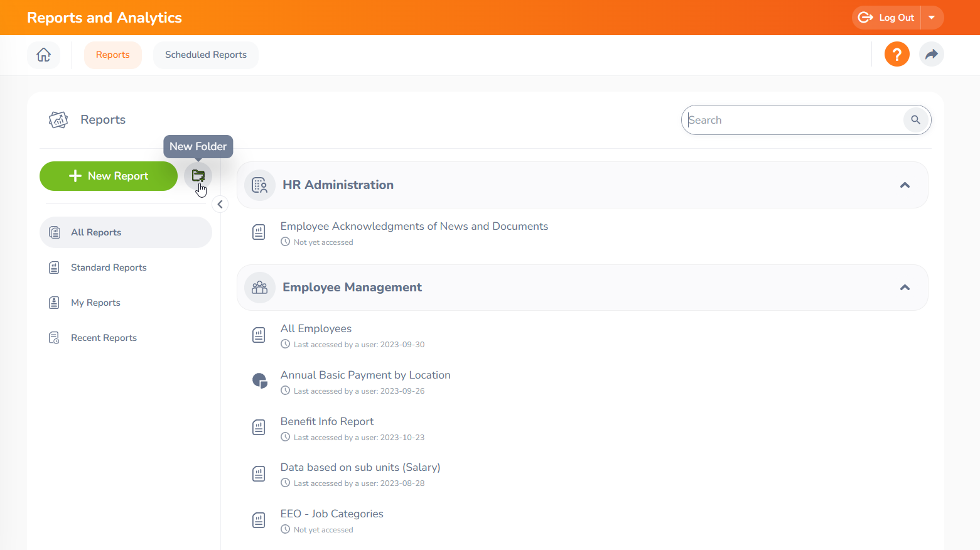Switch to the Scheduled Reports tab
Screen dimensions: 980x550
[x=206, y=55]
